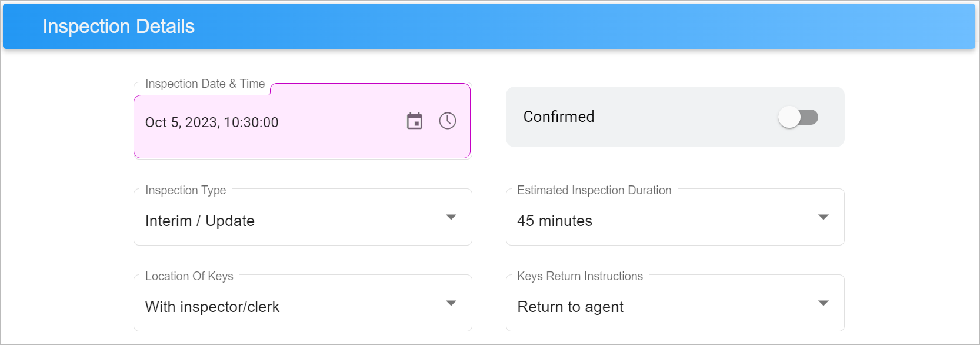This screenshot has height=345, width=980.
Task: Click the 45 minutes duration value
Action: click(555, 221)
